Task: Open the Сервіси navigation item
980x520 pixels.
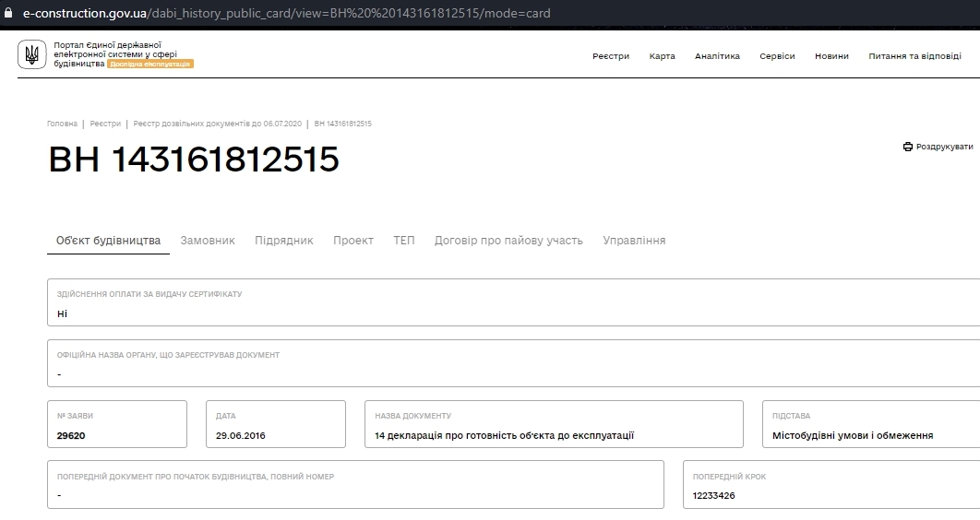Action: pos(777,56)
